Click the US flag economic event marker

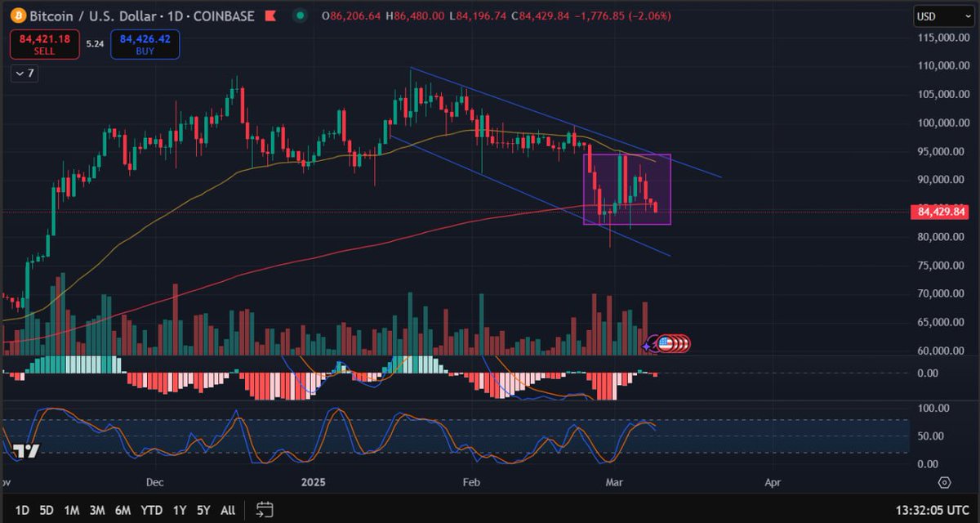[x=665, y=345]
